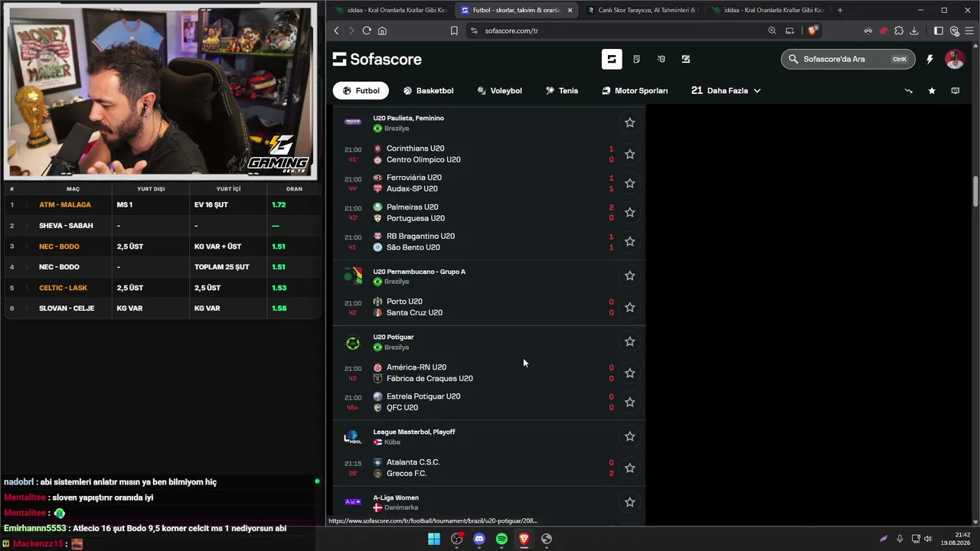This screenshot has height=551, width=980.
Task: Star the Atalanta C.S.C. vs Grecos match
Action: [x=629, y=468]
